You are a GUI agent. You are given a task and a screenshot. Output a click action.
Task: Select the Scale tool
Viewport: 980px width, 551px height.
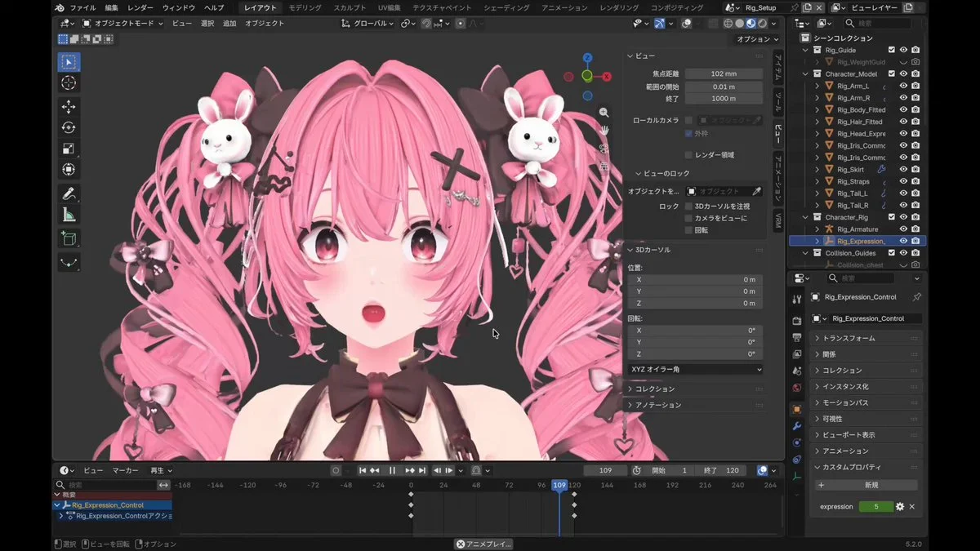tap(69, 149)
